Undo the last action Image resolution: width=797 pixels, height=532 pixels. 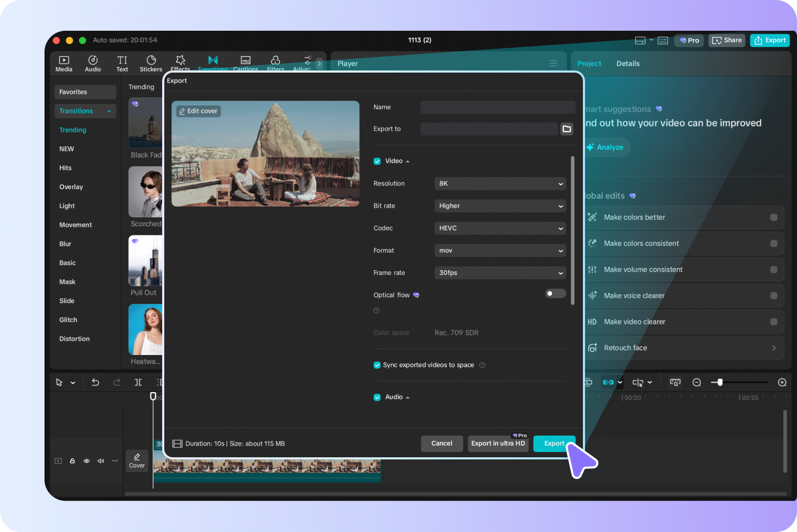[95, 382]
